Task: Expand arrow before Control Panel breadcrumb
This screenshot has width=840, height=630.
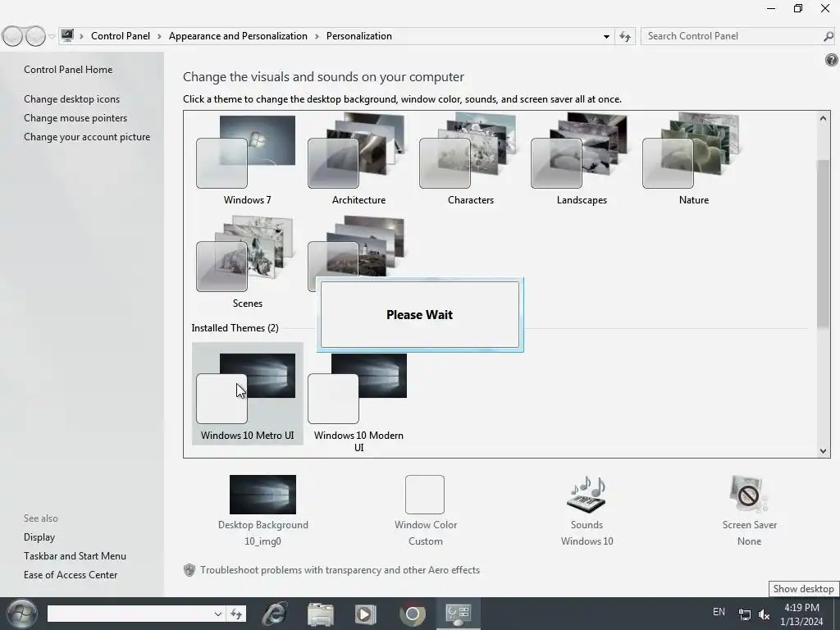Action: [x=81, y=36]
